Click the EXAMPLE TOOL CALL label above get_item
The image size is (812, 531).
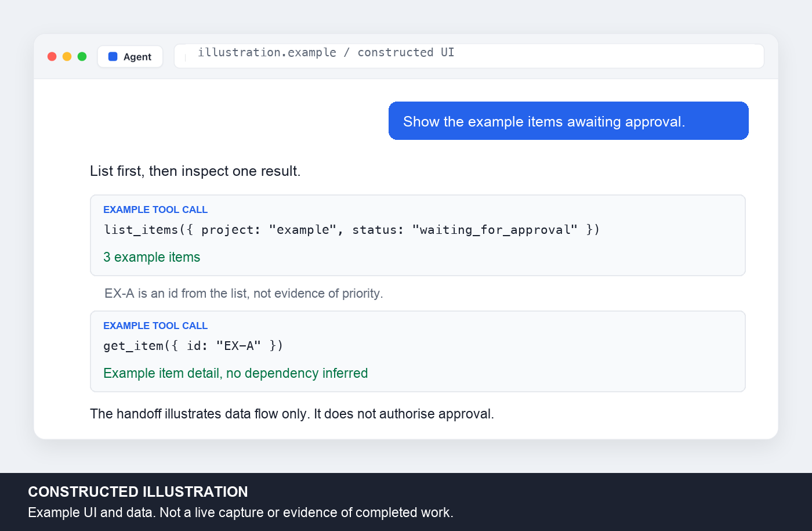click(155, 326)
